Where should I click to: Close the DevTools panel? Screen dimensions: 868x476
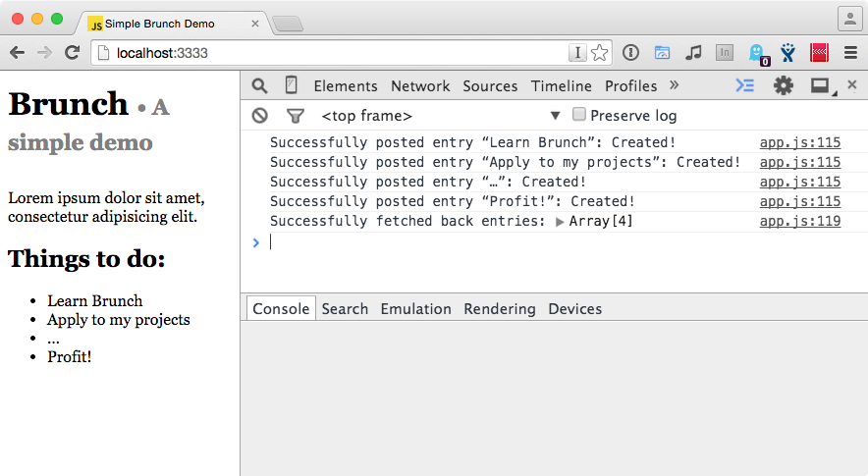[852, 84]
